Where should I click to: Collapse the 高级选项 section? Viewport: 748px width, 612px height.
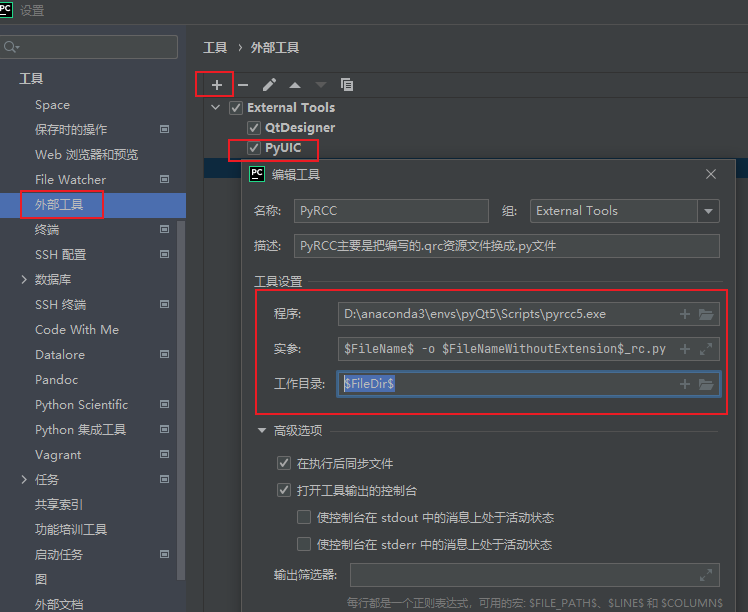(x=261, y=430)
